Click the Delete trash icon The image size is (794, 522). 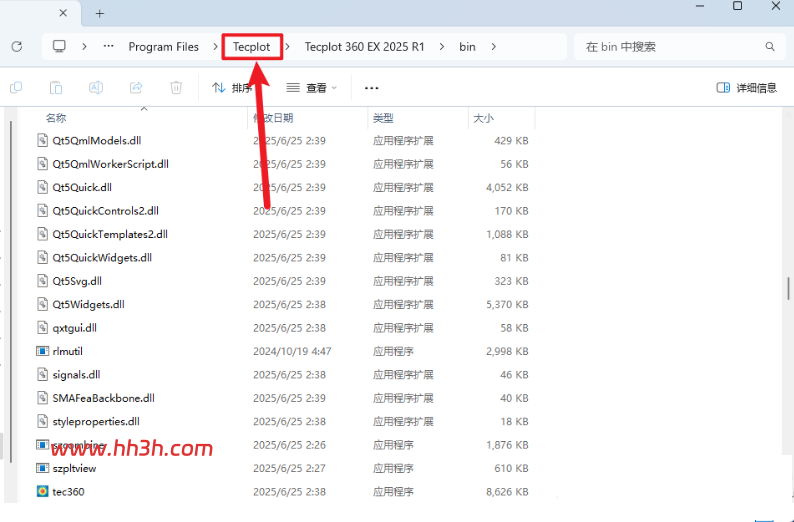(x=176, y=88)
